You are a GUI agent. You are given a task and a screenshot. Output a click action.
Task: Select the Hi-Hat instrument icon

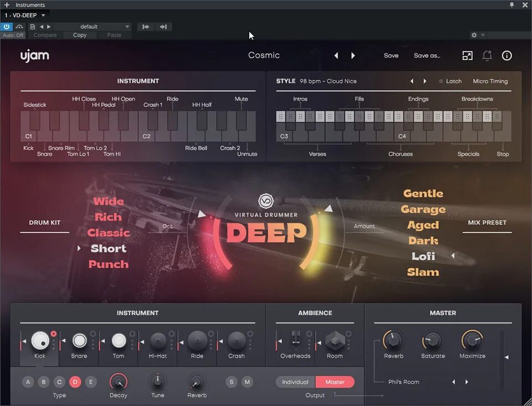pyautogui.click(x=158, y=341)
